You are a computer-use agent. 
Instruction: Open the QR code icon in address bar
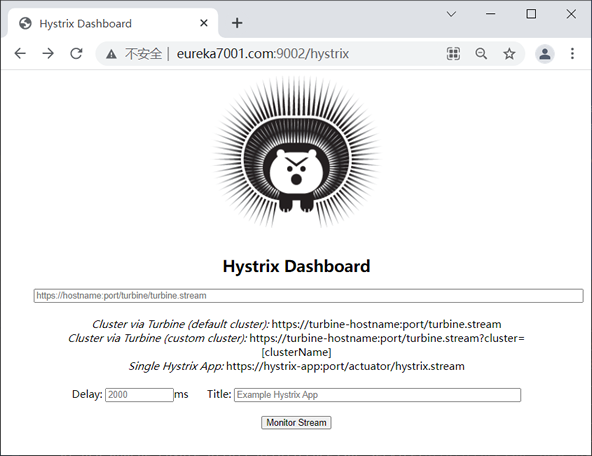tap(453, 54)
